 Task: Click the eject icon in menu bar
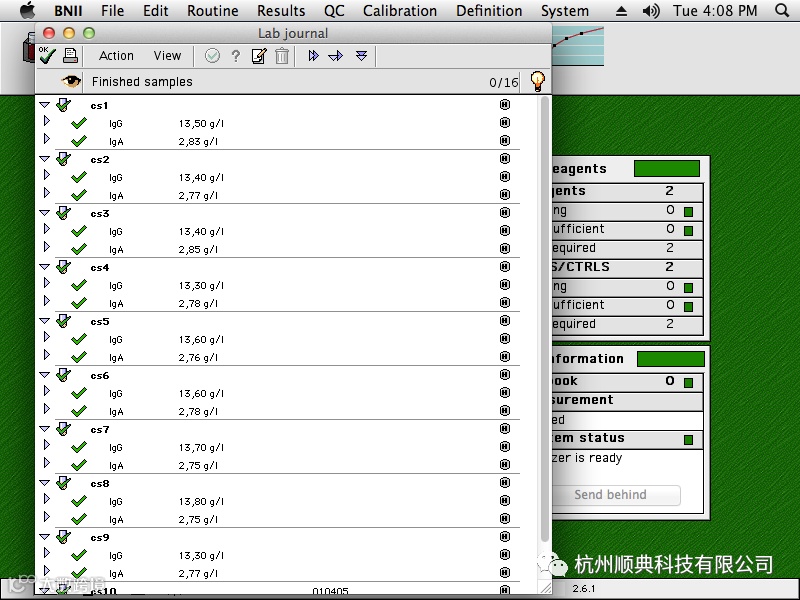621,11
